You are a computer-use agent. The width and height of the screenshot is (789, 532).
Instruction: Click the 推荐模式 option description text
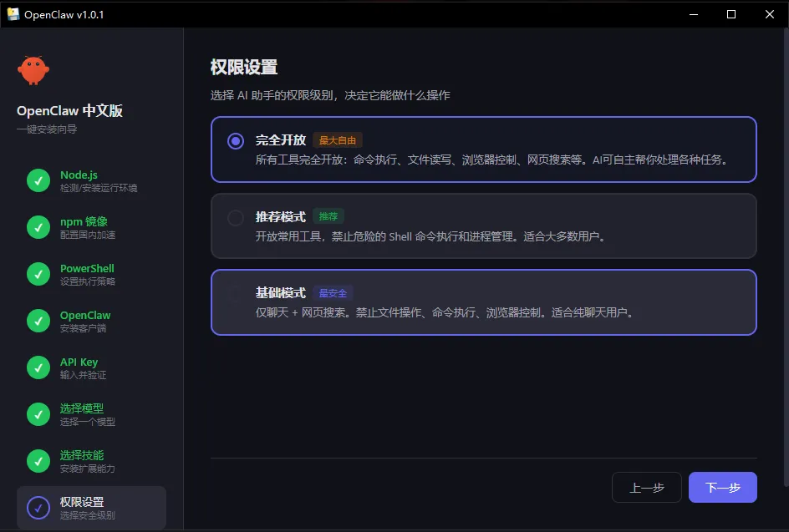[x=430, y=236]
